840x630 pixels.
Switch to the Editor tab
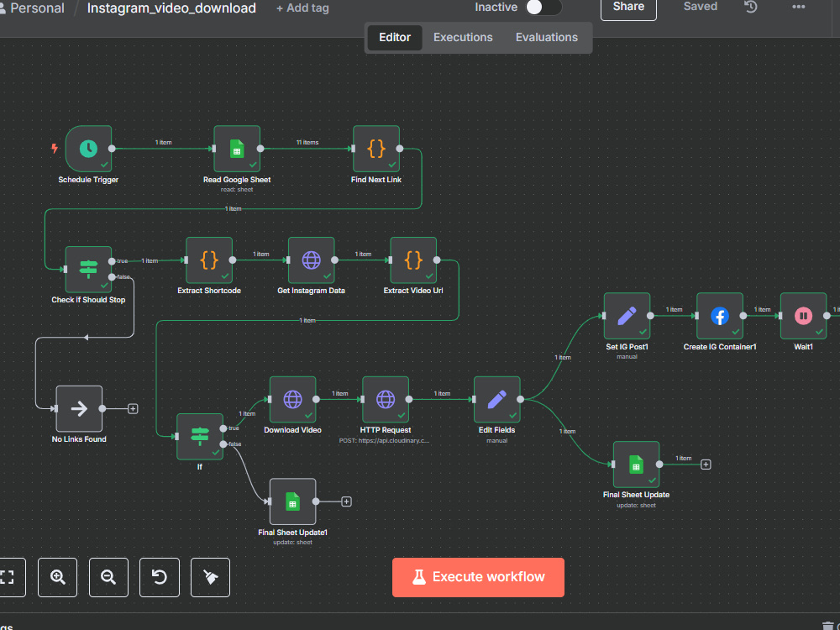[x=395, y=38]
